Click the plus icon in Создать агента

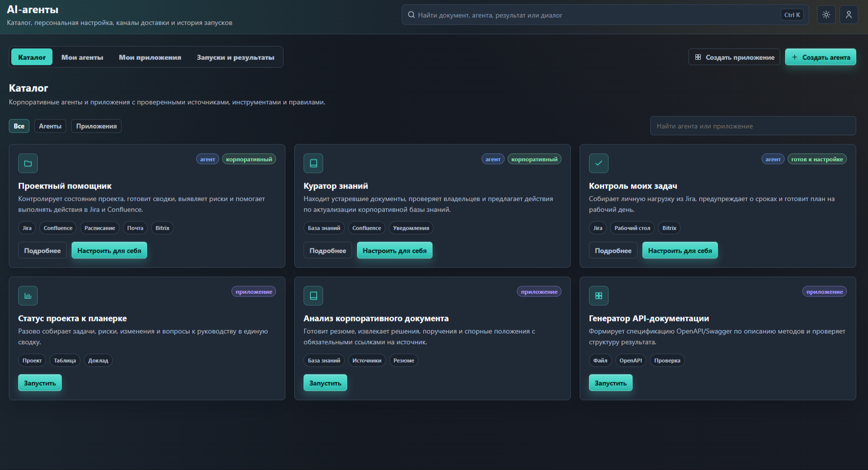tap(794, 57)
